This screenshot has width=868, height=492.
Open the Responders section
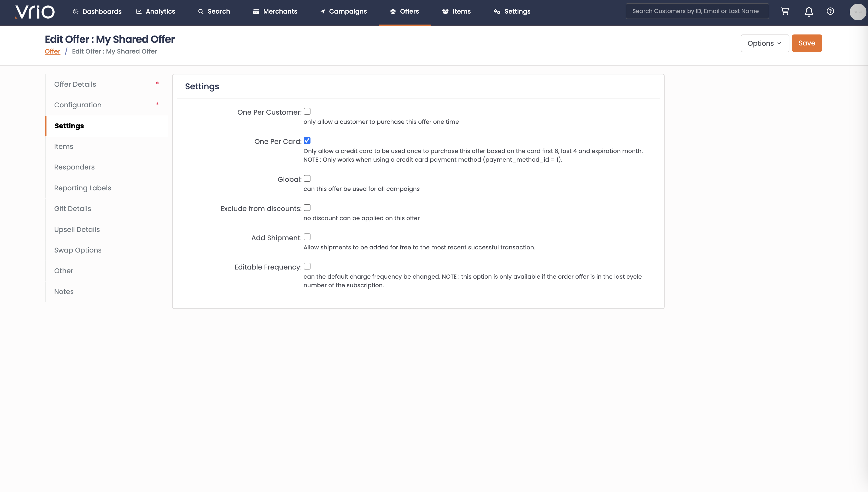coord(107,167)
